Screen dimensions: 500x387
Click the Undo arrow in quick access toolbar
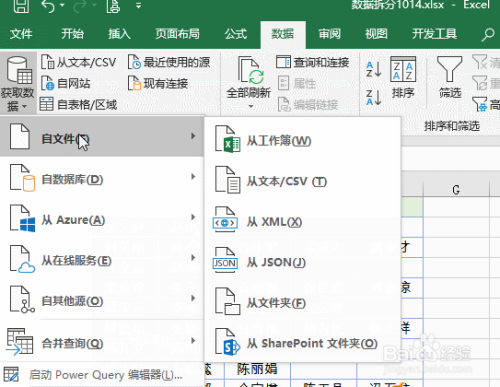[48, 6]
